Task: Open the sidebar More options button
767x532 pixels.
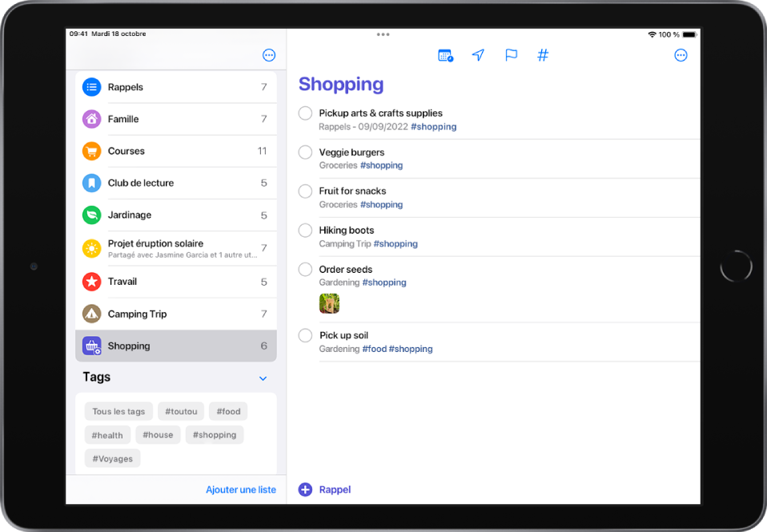Action: click(x=269, y=55)
